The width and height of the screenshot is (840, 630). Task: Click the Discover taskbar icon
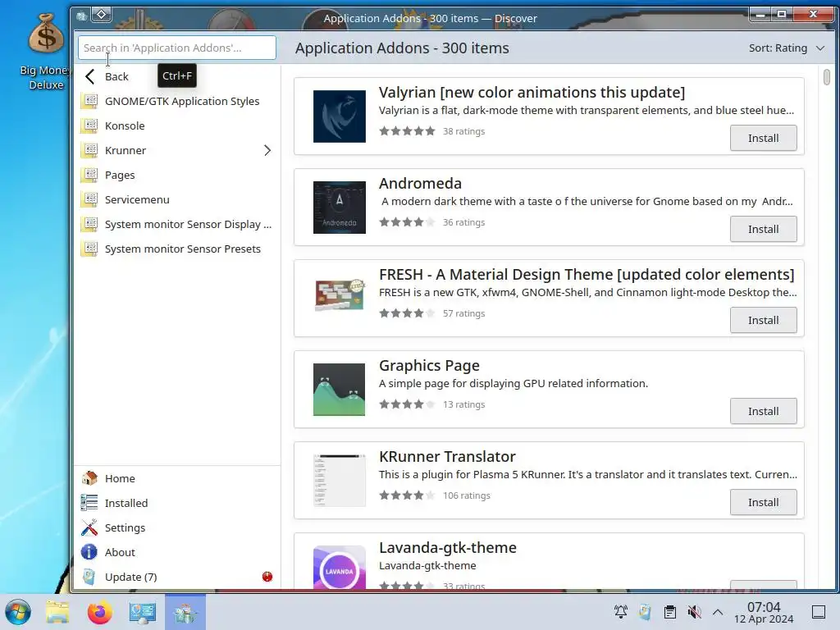tap(185, 612)
